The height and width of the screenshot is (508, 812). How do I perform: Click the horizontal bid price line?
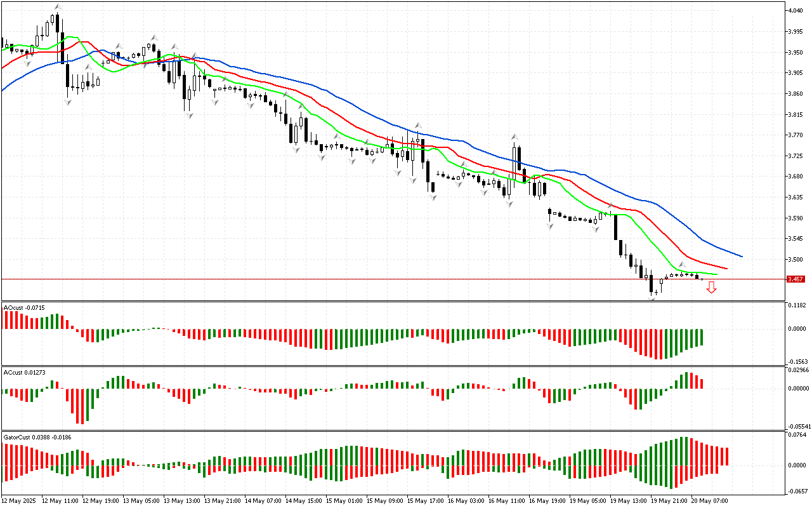click(381, 279)
